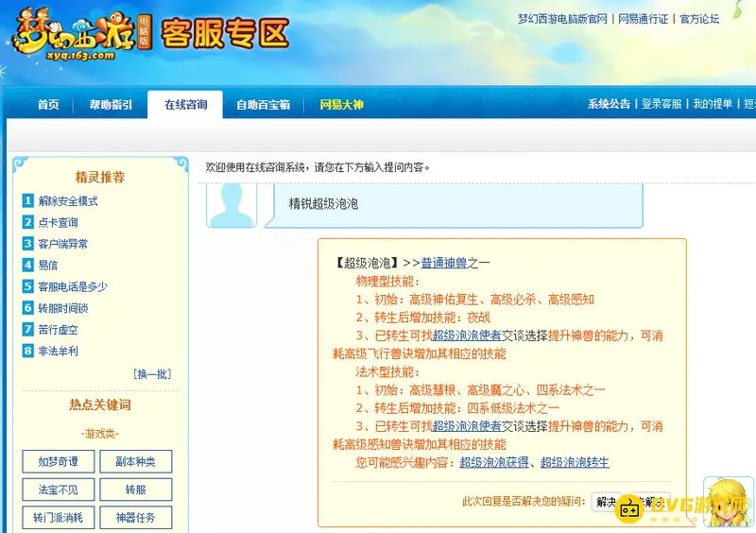Viewport: 756px width, 533px height.
Task: Click the 苦行虚空 recommendation
Action: [x=58, y=330]
